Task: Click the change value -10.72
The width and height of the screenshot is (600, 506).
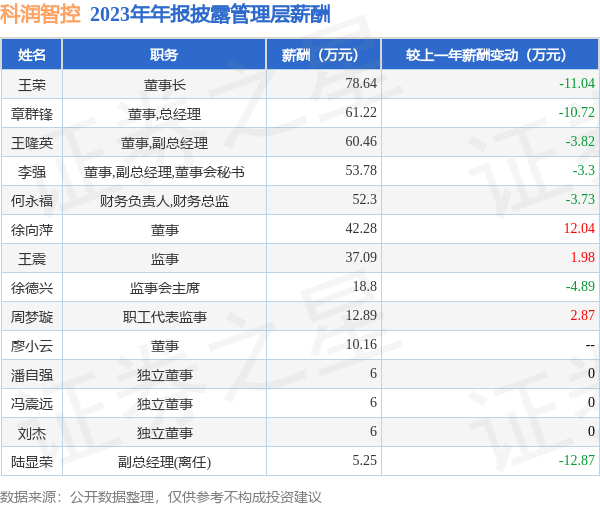Action: 577,113
